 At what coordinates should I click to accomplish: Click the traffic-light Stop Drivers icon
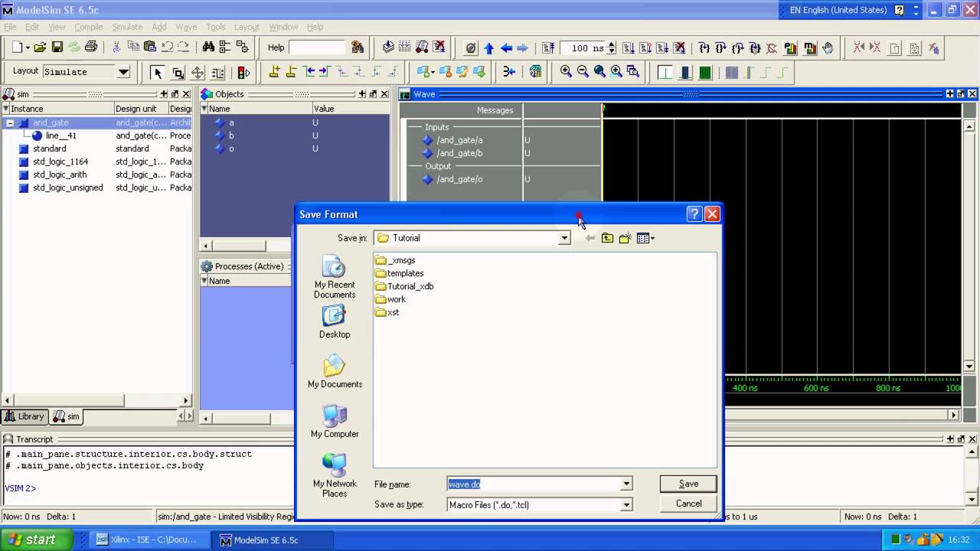244,73
